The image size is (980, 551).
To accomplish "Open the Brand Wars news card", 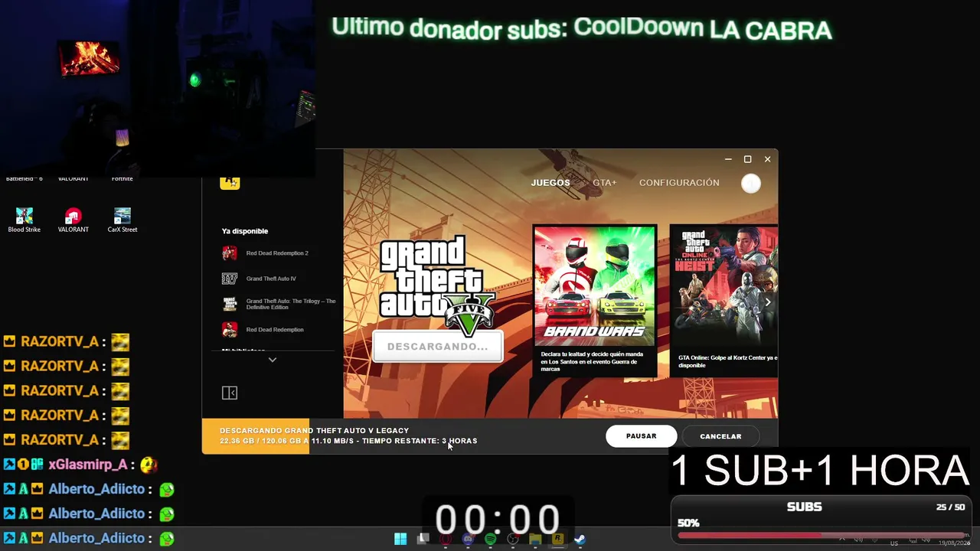I will tap(595, 301).
